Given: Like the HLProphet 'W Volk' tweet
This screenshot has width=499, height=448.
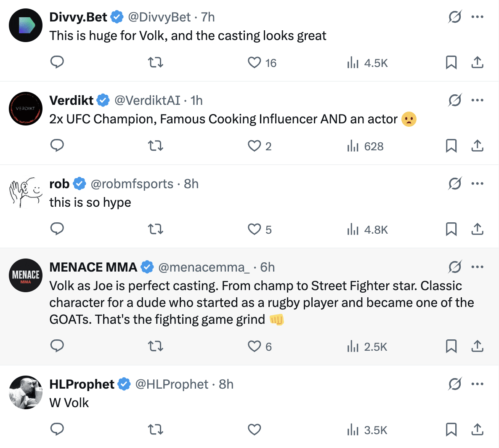Looking at the screenshot, I should 254,429.
